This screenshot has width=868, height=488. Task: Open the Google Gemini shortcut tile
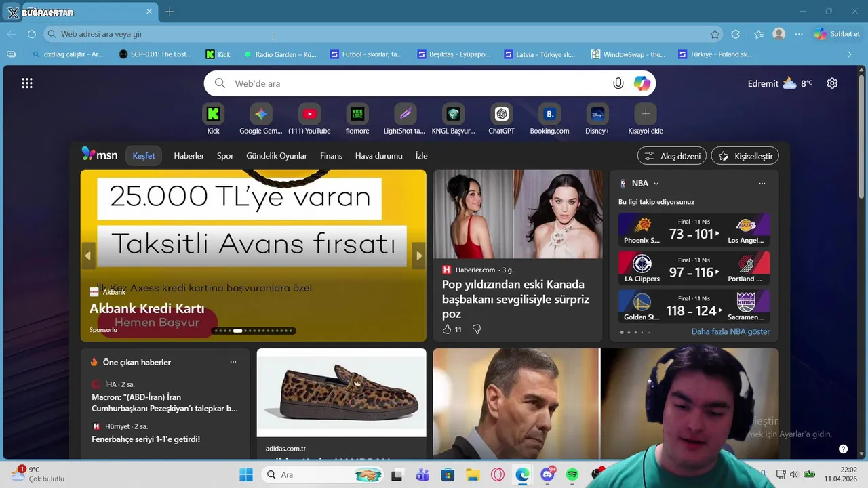click(261, 114)
